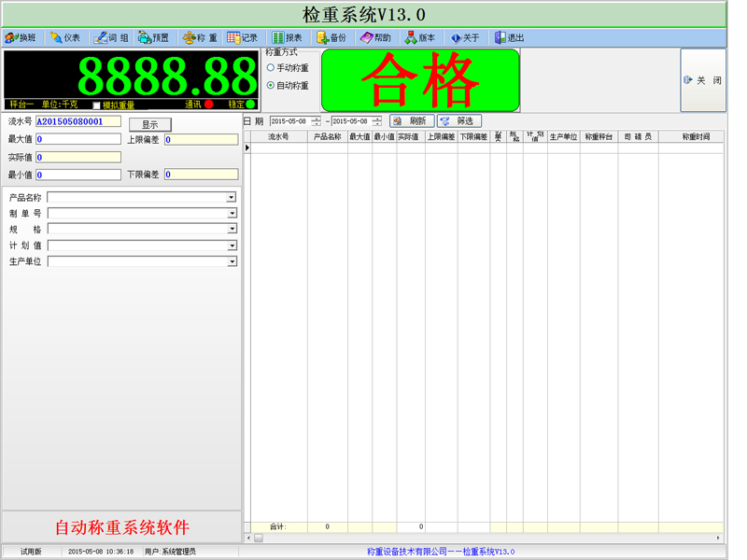Click the 流水号 serial number input field

tap(78, 121)
